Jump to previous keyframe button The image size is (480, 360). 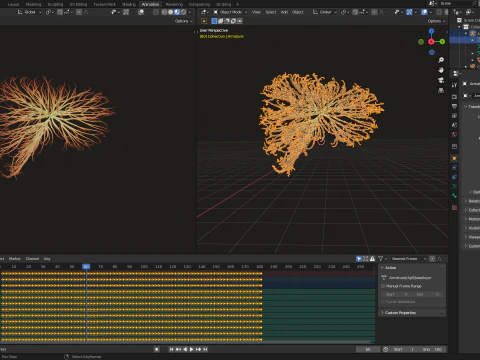178,349
